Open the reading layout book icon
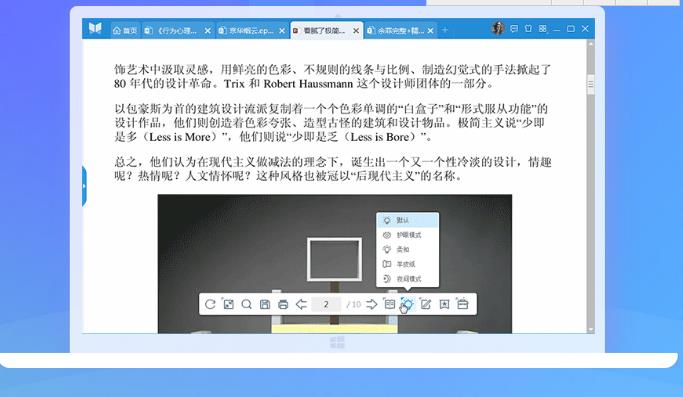The height and width of the screenshot is (397, 683). (389, 304)
